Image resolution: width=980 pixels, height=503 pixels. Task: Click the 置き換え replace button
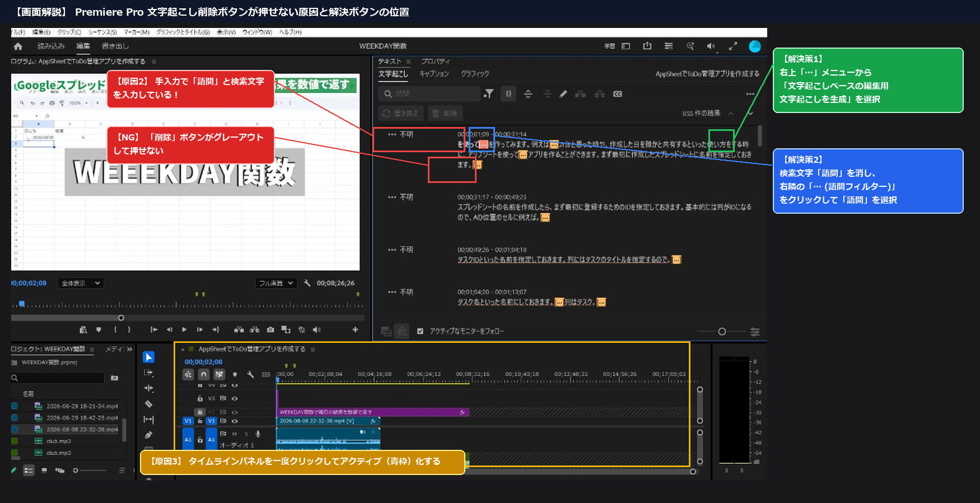click(x=401, y=114)
